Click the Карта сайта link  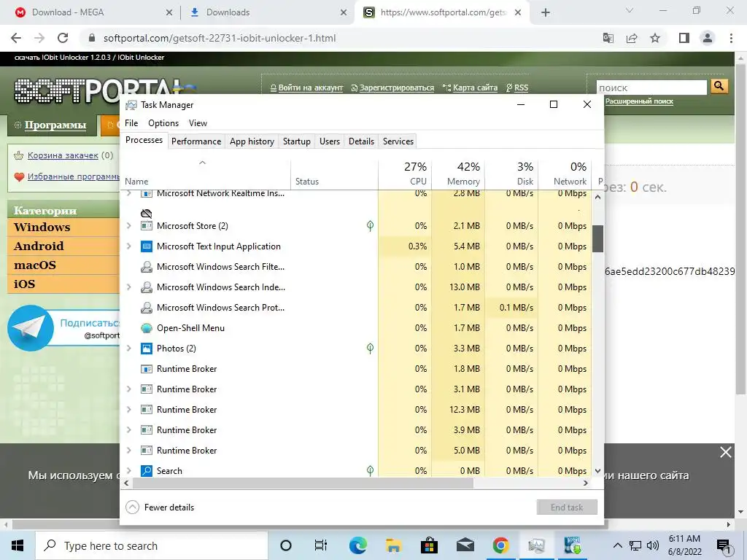tap(475, 87)
